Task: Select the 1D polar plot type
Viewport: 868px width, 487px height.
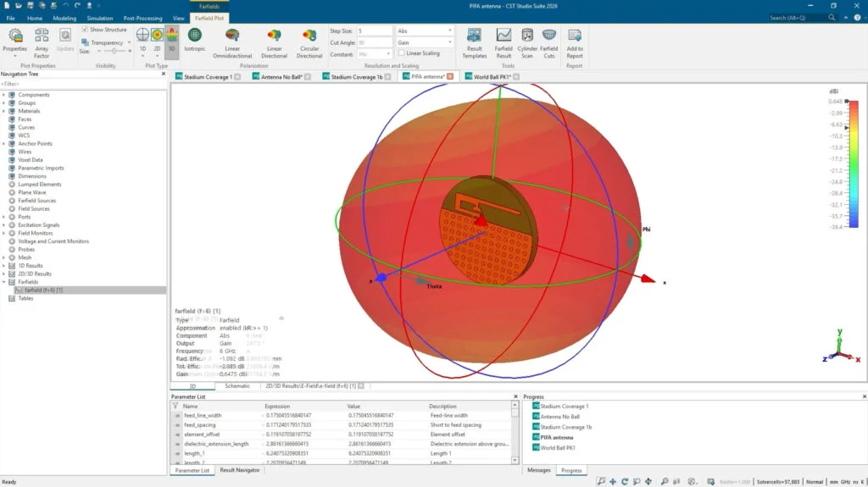Action: tap(142, 41)
